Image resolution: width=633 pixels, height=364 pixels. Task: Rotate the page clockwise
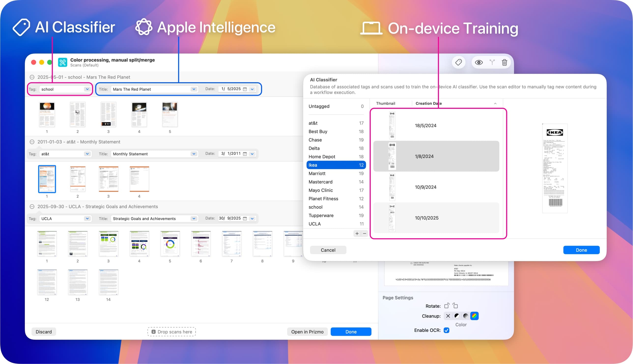coord(455,306)
